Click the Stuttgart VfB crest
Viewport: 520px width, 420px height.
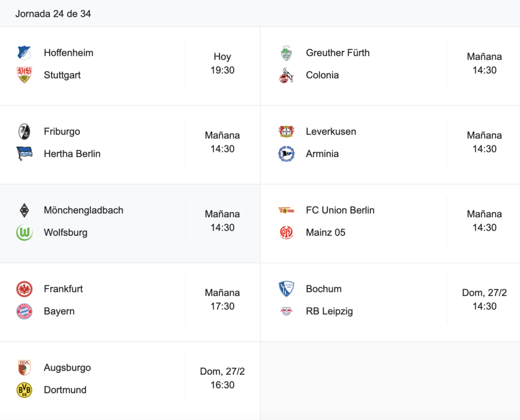point(24,75)
